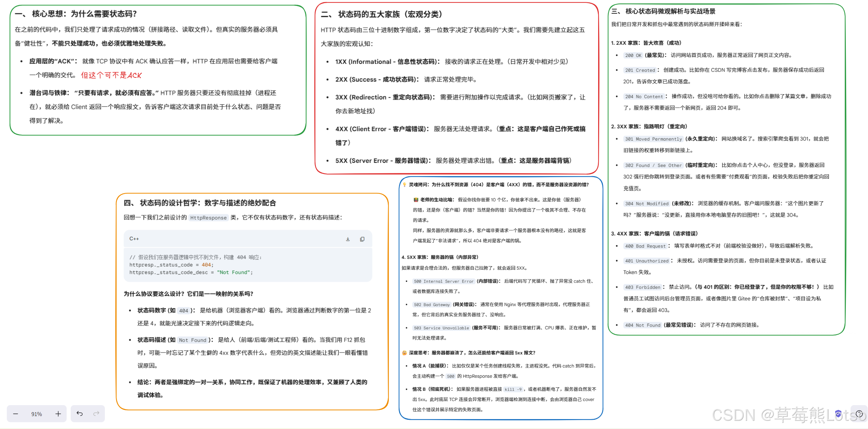Click bullet 潜台词与铁律
Screen dimensions: 868x429
coord(155,107)
